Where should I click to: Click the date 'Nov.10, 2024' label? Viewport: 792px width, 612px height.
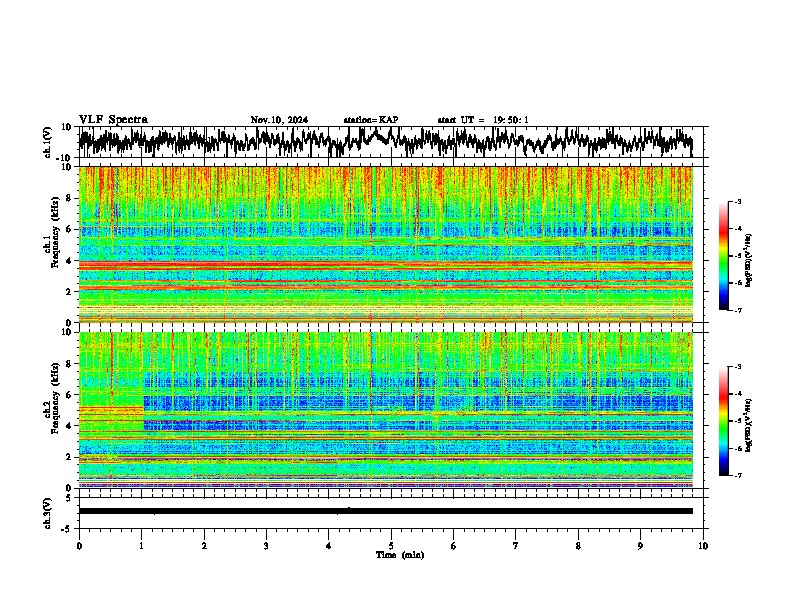[x=279, y=120]
